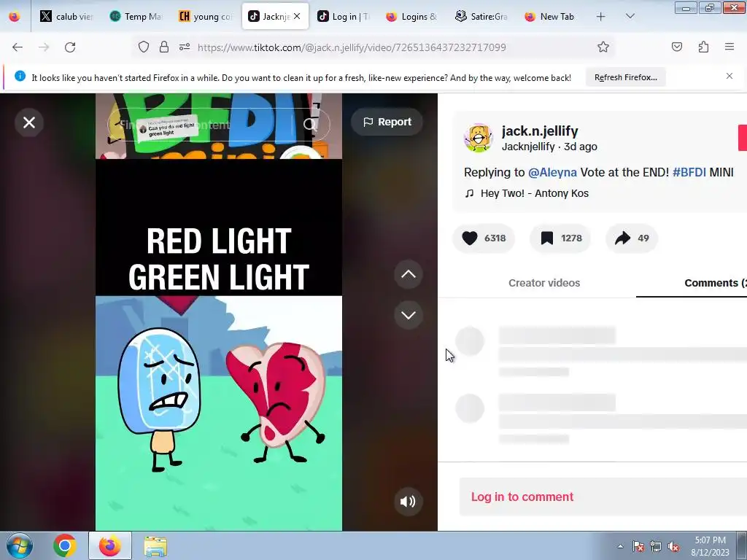
Task: Open a new tab with the plus button
Action: 601,17
